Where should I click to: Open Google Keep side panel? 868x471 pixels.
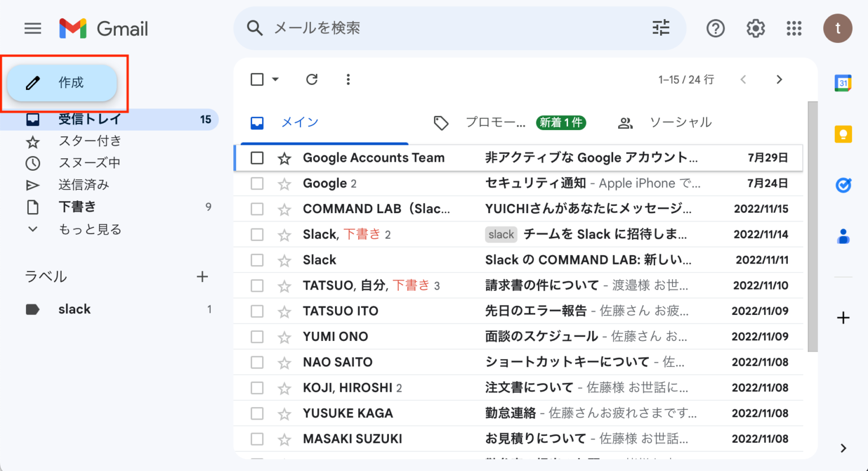click(843, 134)
